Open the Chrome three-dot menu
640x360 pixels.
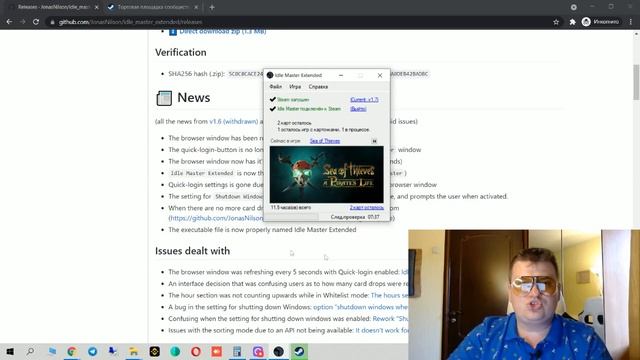click(631, 22)
